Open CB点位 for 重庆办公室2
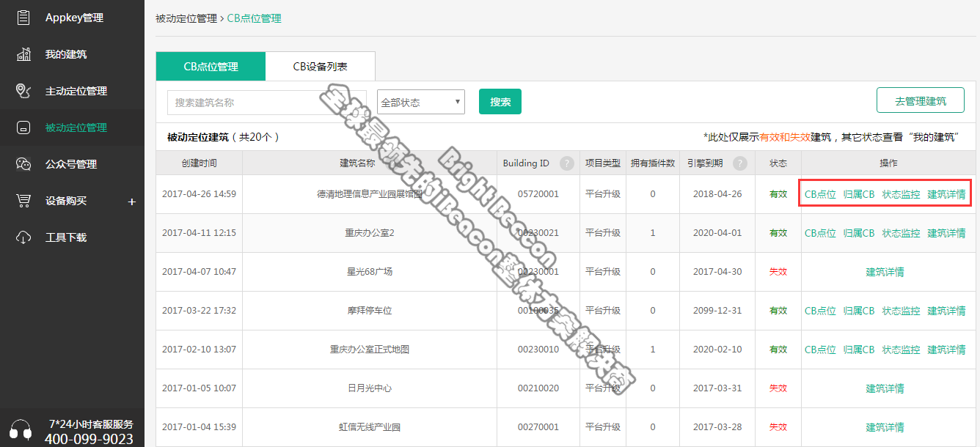Viewport: 980px width, 447px height. (820, 233)
